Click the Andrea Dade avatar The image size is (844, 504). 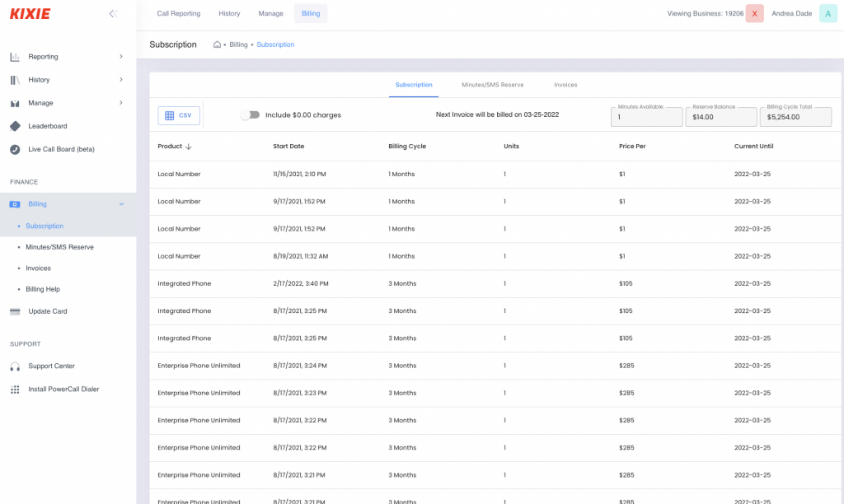click(x=828, y=14)
